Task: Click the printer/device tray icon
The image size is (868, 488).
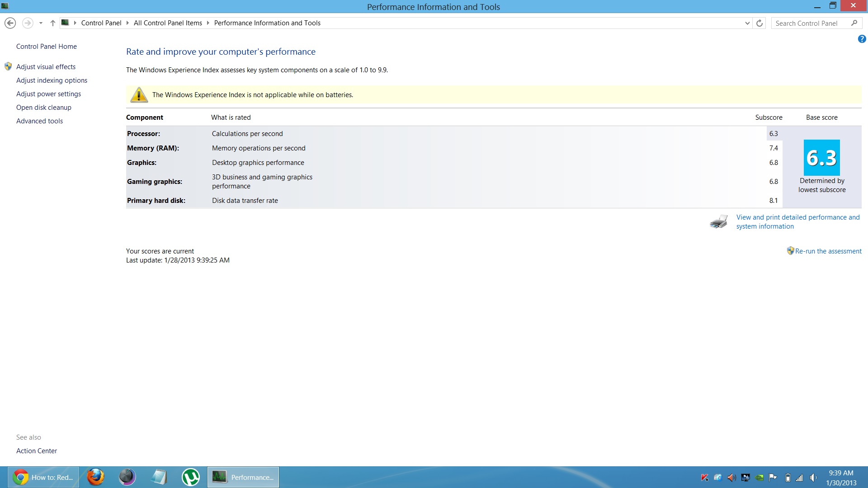Action: (718, 478)
